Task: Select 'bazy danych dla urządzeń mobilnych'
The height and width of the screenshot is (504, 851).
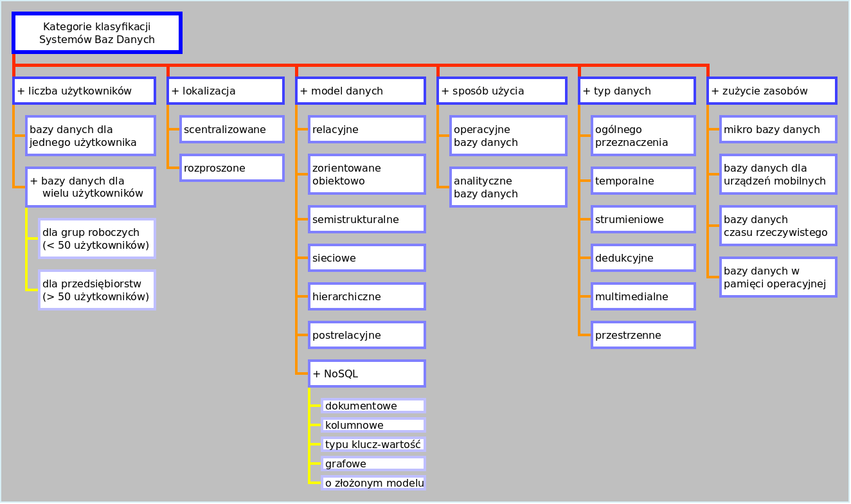Action: coord(778,174)
